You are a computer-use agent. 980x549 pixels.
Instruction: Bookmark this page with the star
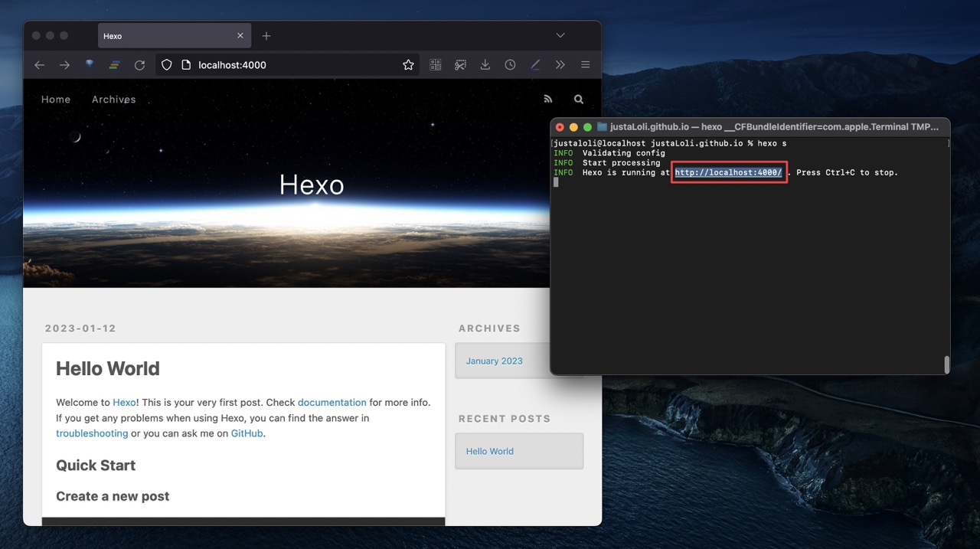[x=408, y=65]
